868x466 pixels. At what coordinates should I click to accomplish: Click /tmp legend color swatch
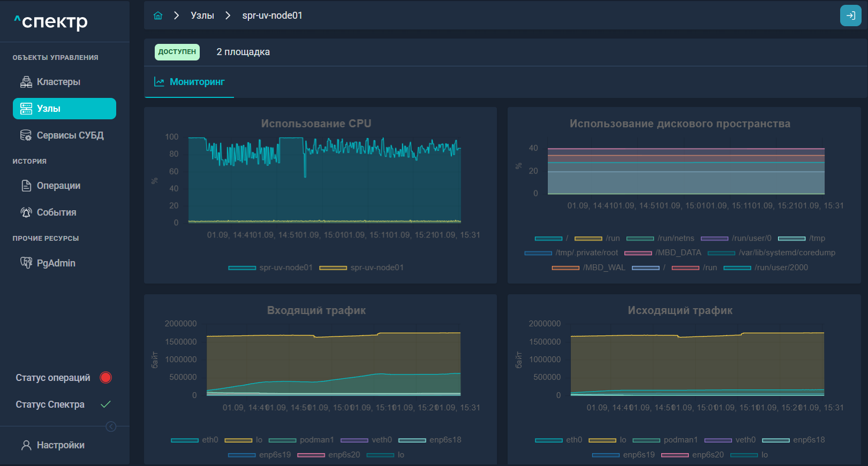[x=791, y=238]
